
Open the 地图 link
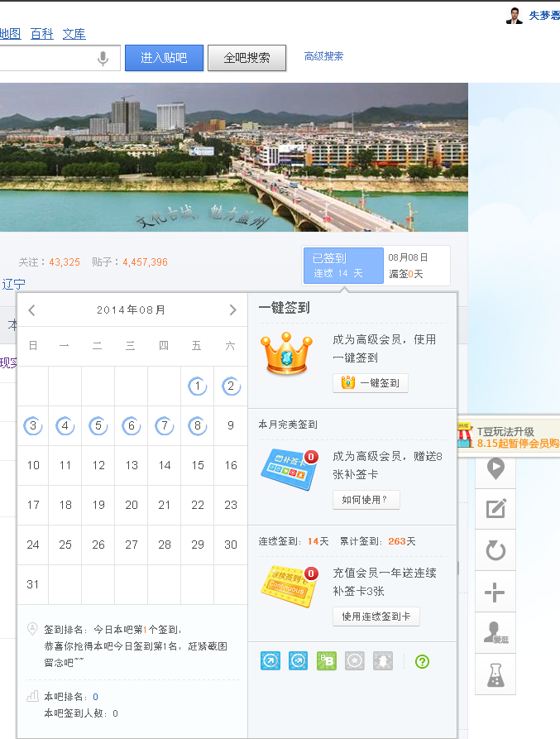pos(11,34)
